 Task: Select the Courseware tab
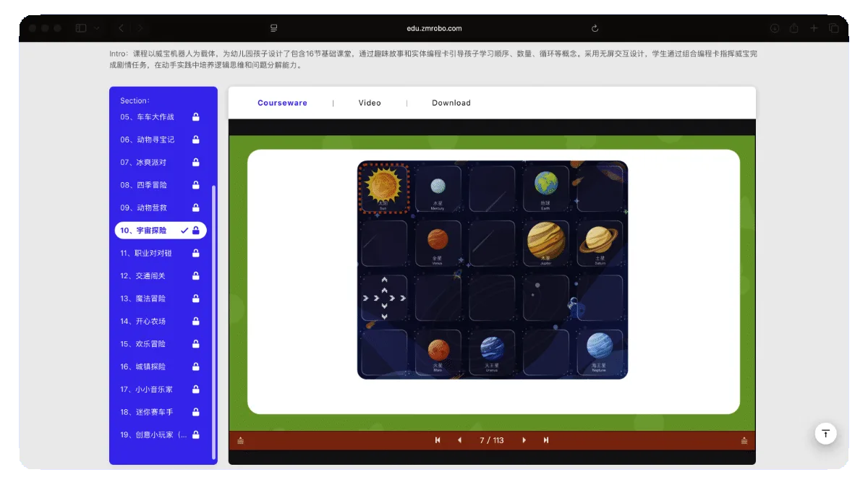282,103
